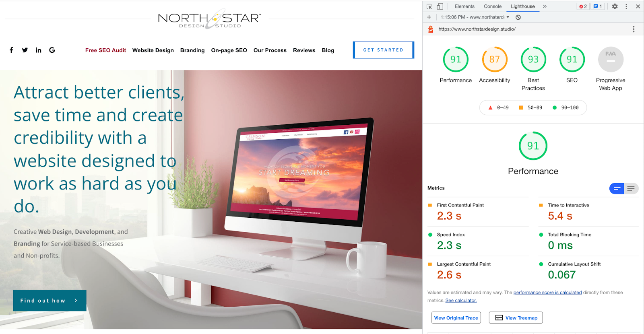The height and width of the screenshot is (334, 644).
Task: Open the LinkedIn social icon
Action: pyautogui.click(x=38, y=50)
